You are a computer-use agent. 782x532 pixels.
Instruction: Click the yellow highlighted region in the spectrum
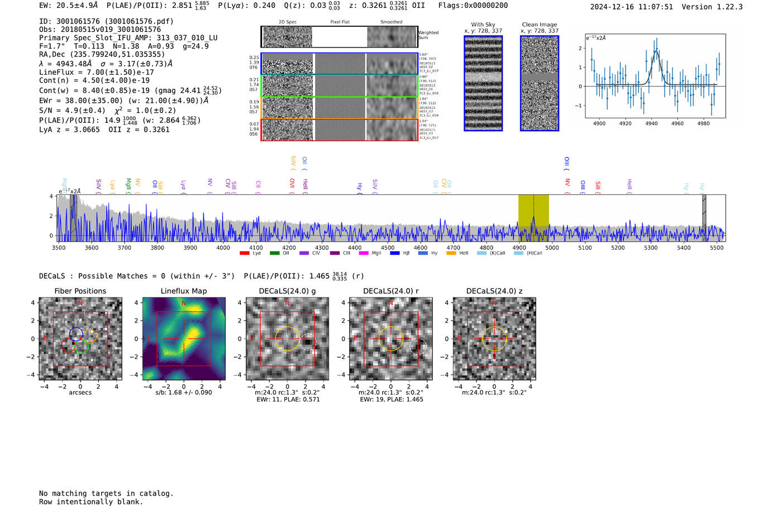(533, 218)
